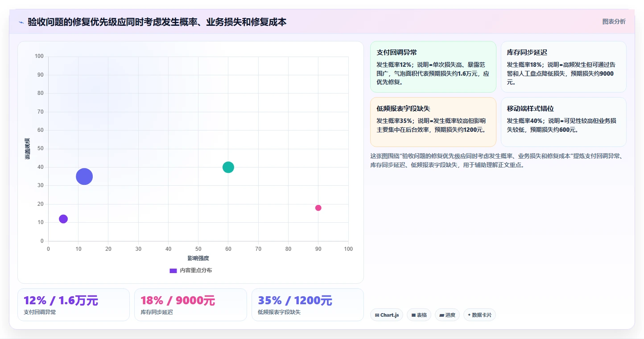Click the 发生概率35% description text
Viewport: 644px width, 339px height.
432,125
